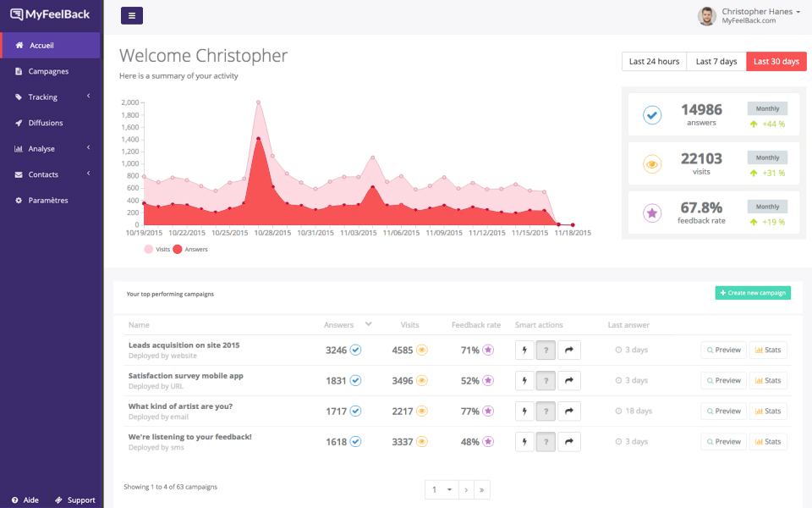Image resolution: width=812 pixels, height=508 pixels.
Task: Click the blue checkmark icon beside 14986 answers
Action: [651, 114]
